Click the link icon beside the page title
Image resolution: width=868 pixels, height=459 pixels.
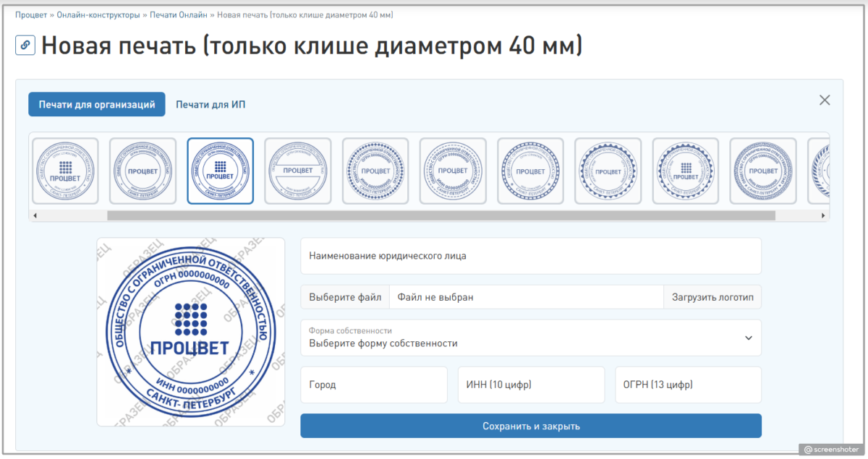pyautogui.click(x=25, y=46)
